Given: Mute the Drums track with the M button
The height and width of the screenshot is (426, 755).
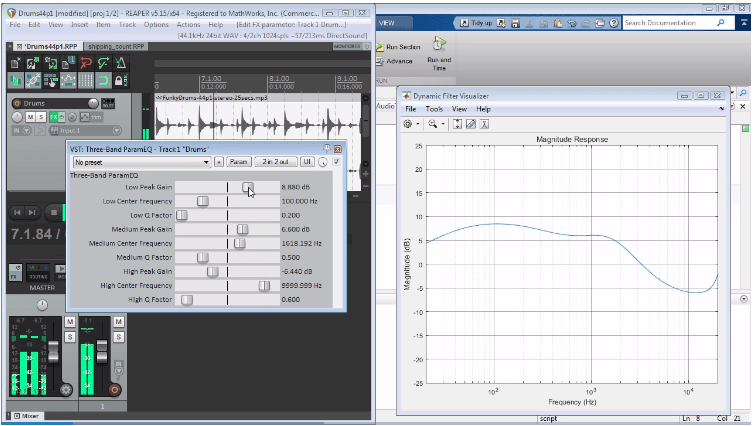Looking at the screenshot, I should click(x=30, y=117).
